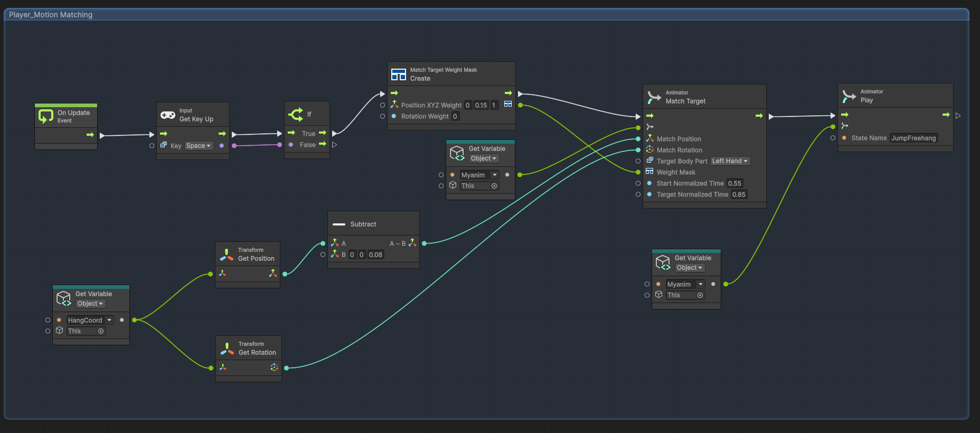Click the Transform Get Rotation node icon
980x433 pixels.
tap(227, 349)
